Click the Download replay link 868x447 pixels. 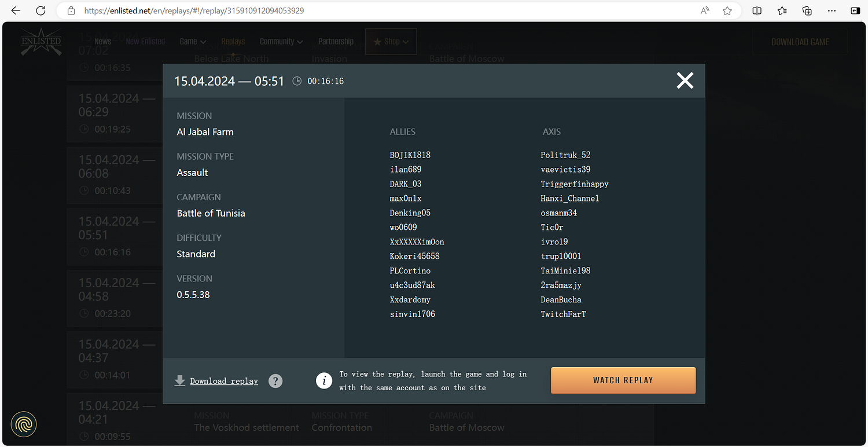tap(224, 381)
